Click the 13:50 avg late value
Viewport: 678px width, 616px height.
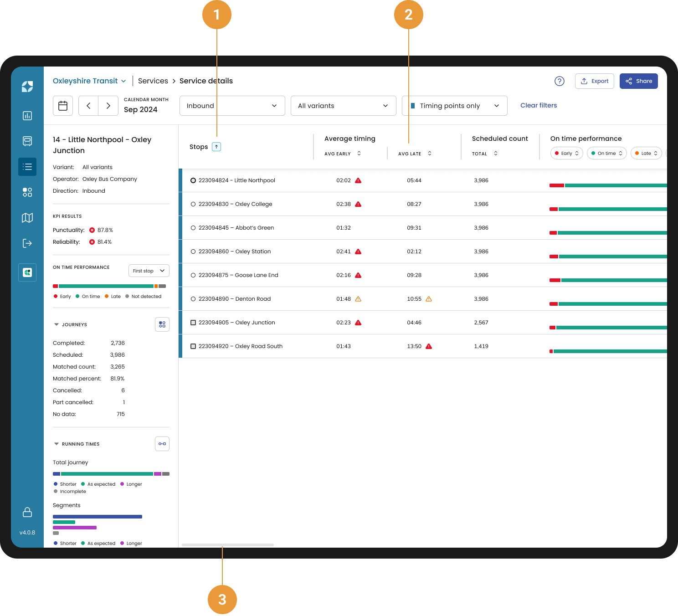[x=414, y=346]
